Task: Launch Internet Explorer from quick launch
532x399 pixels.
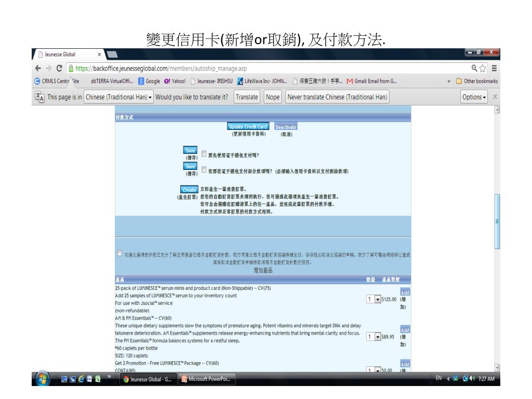Action: pyautogui.click(x=81, y=379)
